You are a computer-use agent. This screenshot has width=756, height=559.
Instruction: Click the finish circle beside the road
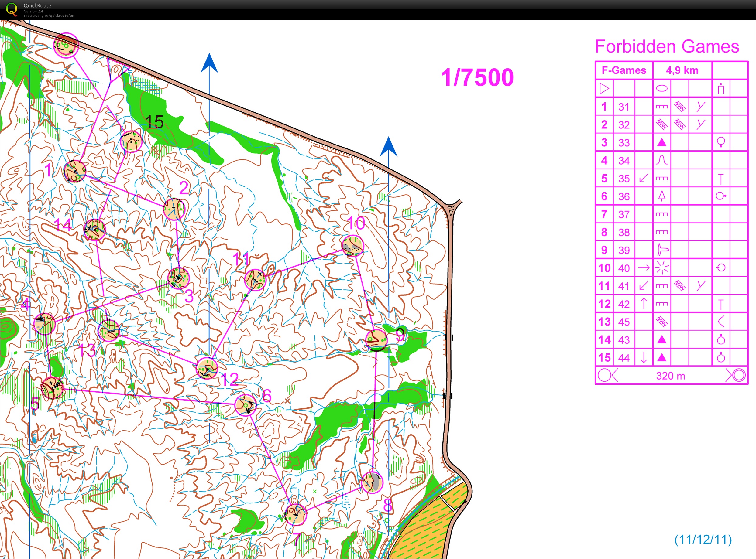[66, 45]
